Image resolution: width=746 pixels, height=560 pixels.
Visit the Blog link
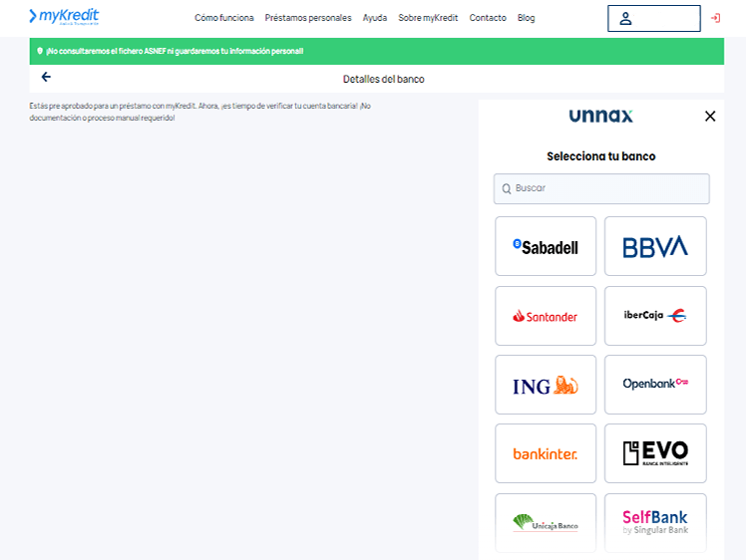tap(527, 18)
